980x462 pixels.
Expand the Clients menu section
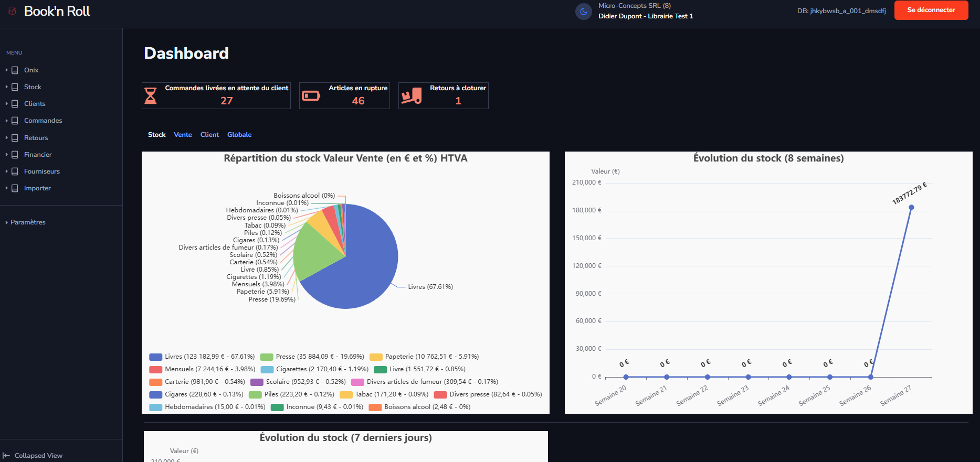pyautogui.click(x=35, y=104)
